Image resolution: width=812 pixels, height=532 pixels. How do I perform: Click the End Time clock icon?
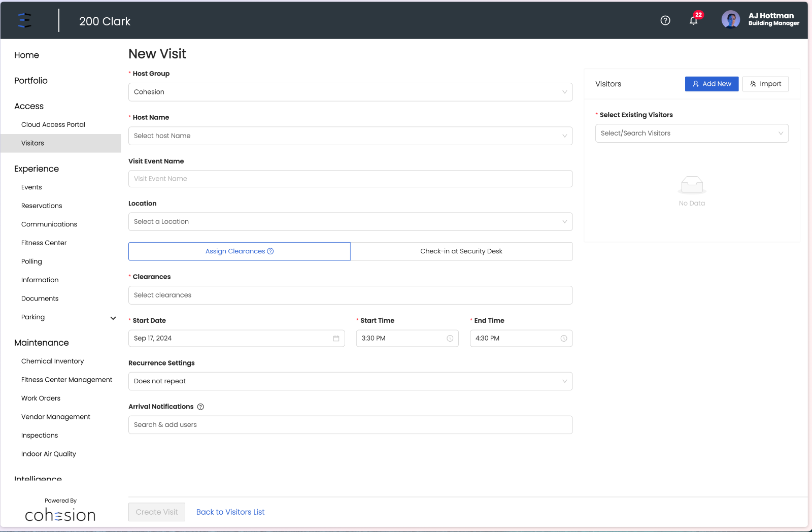564,339
